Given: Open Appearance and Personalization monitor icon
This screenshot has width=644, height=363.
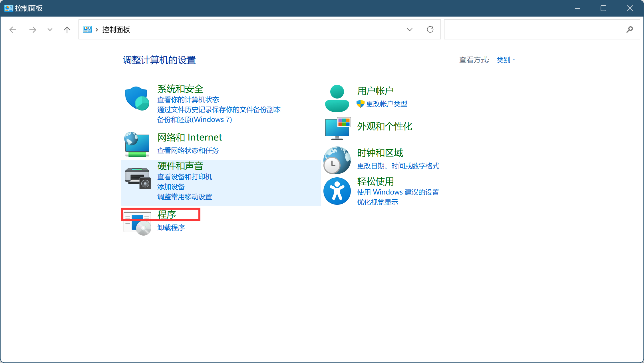Looking at the screenshot, I should point(337,129).
